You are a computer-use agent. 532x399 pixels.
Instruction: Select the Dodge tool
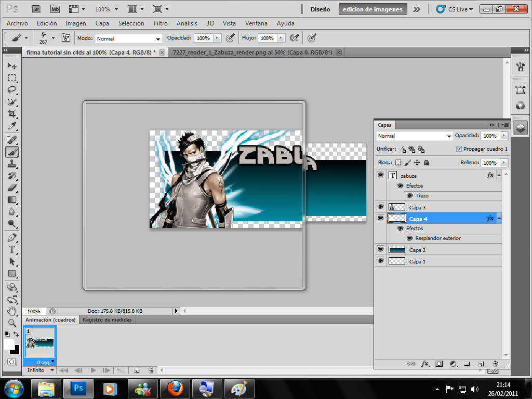click(x=12, y=223)
